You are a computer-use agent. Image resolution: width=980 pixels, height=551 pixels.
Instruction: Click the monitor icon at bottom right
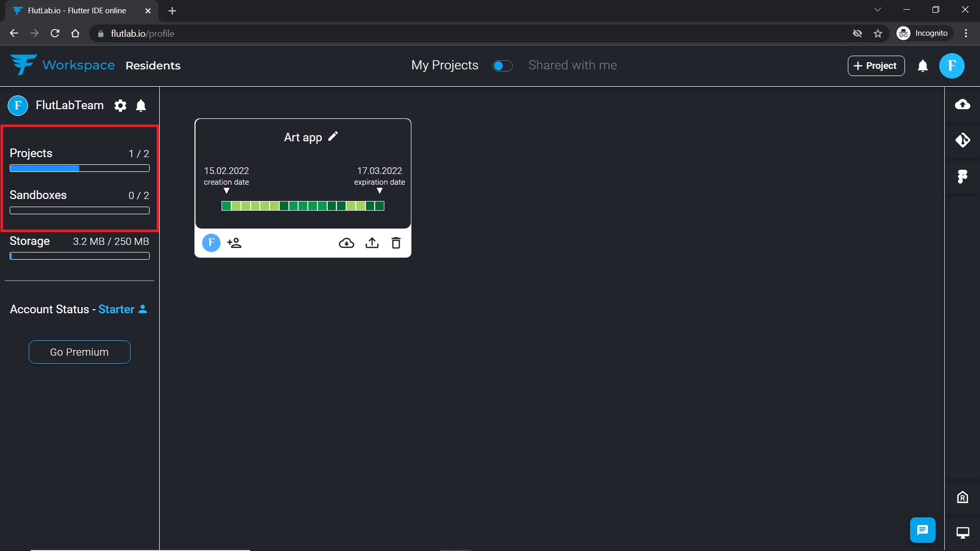963,533
